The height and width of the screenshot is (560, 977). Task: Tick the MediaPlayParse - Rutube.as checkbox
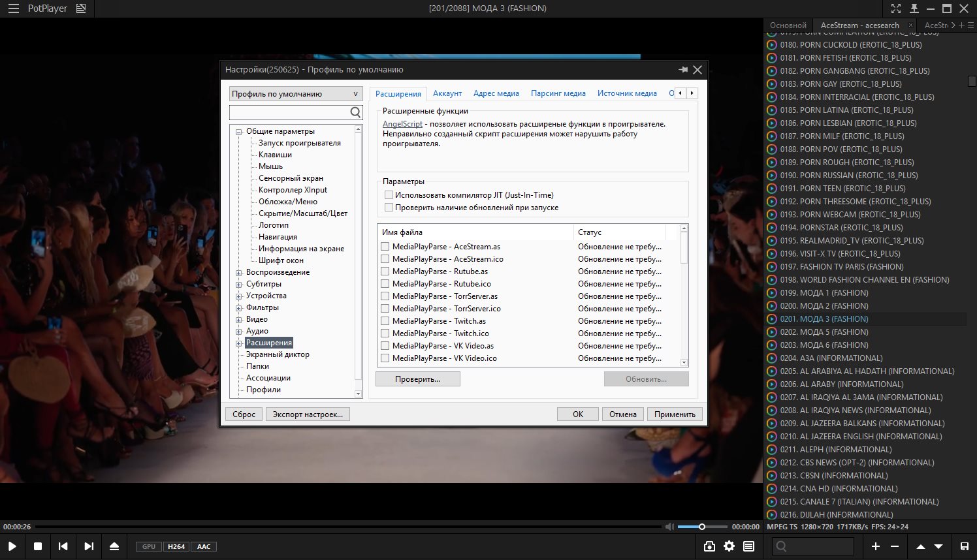pyautogui.click(x=385, y=272)
